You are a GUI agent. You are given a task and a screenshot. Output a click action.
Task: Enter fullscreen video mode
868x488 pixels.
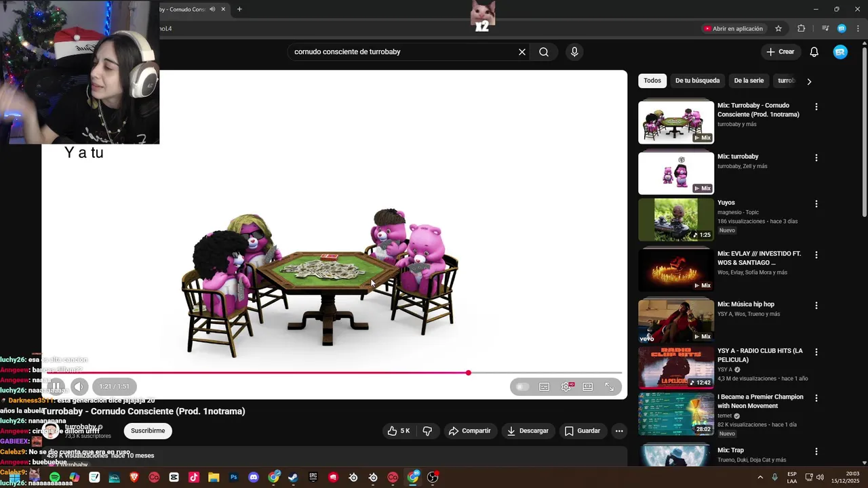[610, 387]
